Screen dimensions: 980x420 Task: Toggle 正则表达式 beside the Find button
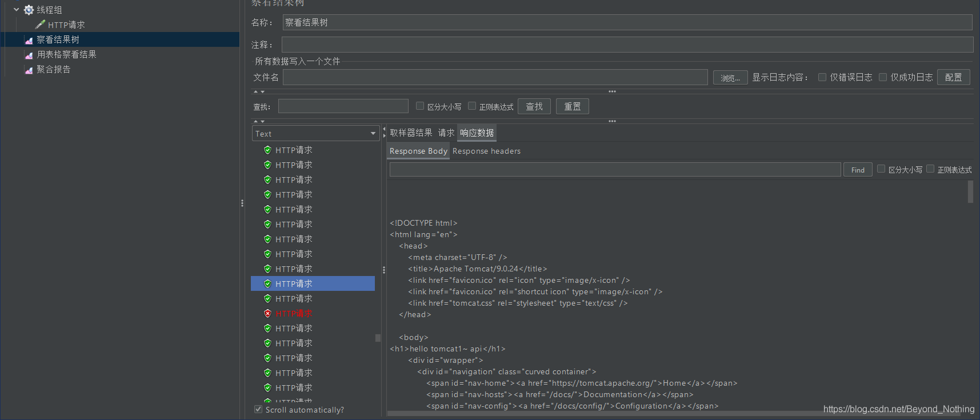pos(930,169)
